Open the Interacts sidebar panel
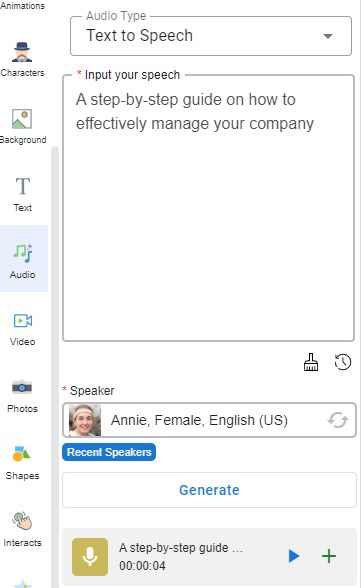Viewport: 361px width, 588px height. pos(22,529)
